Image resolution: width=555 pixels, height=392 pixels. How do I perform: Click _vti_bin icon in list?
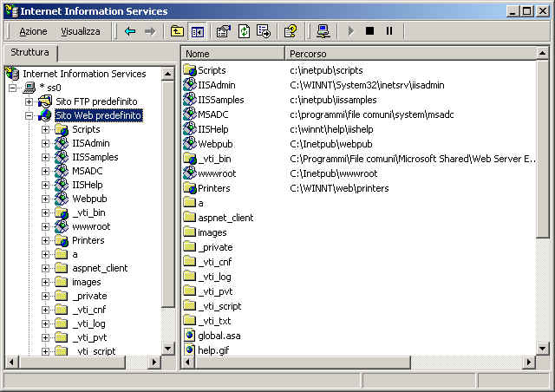click(190, 159)
